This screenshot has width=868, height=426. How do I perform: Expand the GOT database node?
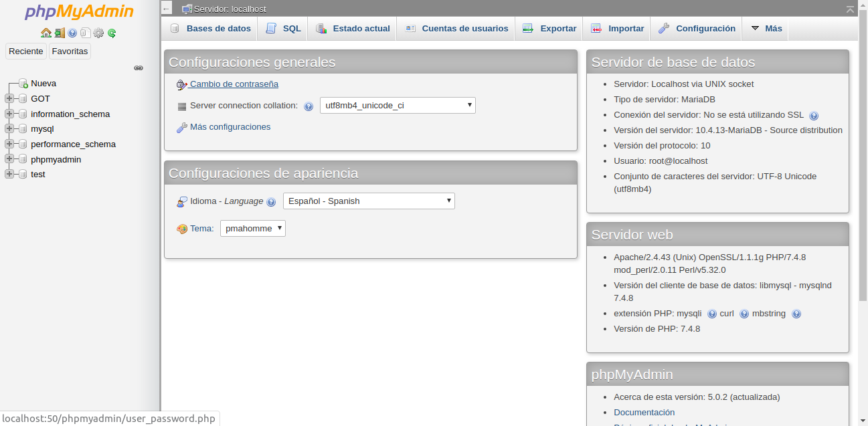[x=9, y=98]
